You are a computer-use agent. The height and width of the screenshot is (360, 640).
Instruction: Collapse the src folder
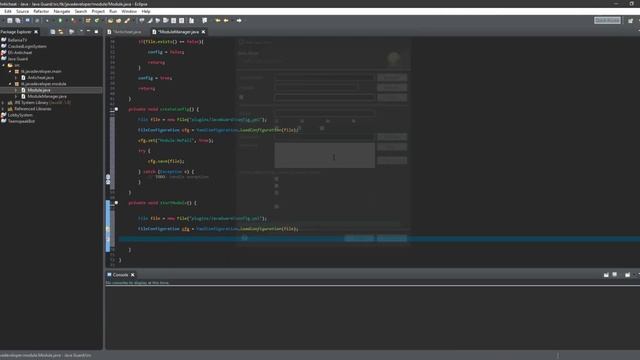coord(4,65)
